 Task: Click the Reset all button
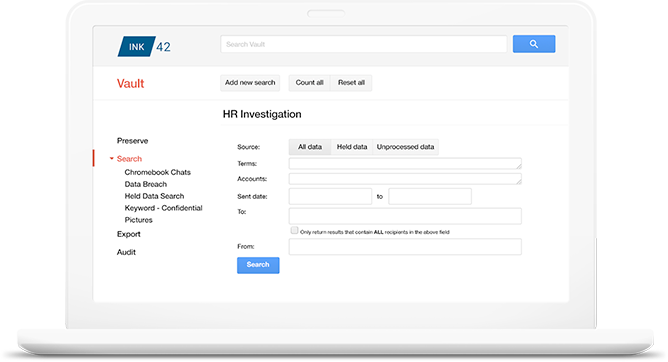coord(351,83)
